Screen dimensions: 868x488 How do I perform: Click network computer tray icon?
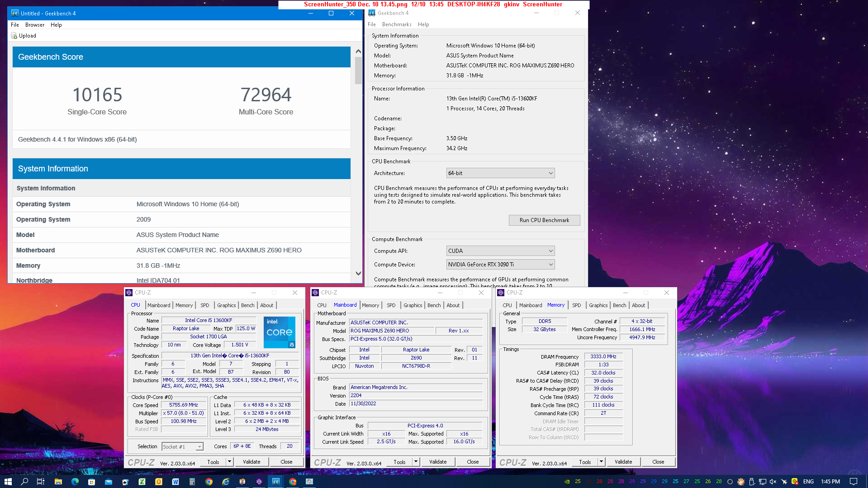(x=763, y=482)
